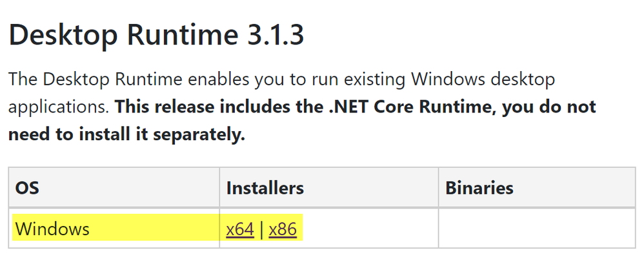This screenshot has width=644, height=272.
Task: Click the Desktop Runtime 3.1.3 heading
Action: pyautogui.click(x=156, y=36)
